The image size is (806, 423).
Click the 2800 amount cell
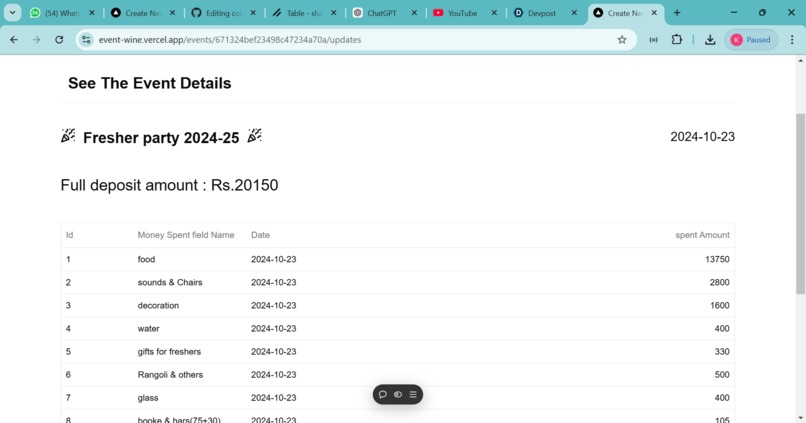[720, 282]
